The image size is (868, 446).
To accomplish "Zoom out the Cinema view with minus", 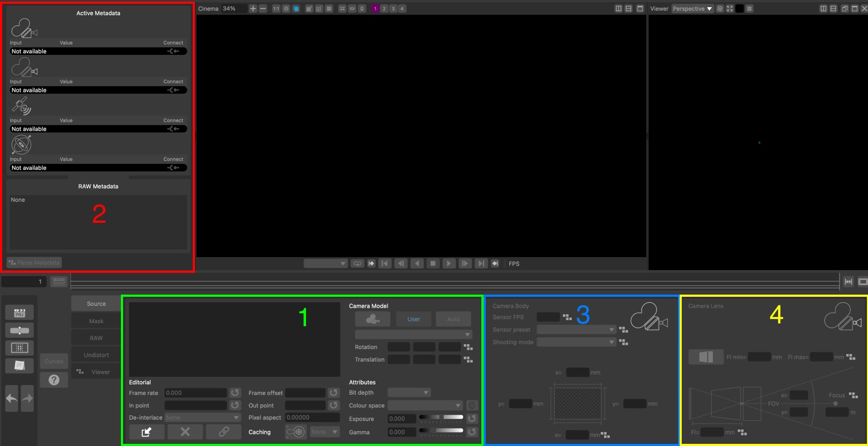I will 263,9.
